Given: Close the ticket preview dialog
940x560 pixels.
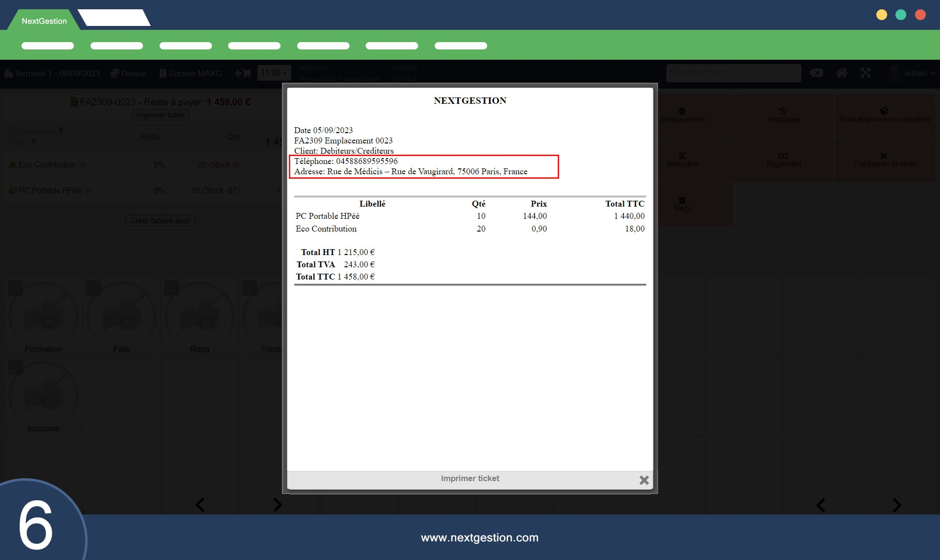Looking at the screenshot, I should 644,480.
